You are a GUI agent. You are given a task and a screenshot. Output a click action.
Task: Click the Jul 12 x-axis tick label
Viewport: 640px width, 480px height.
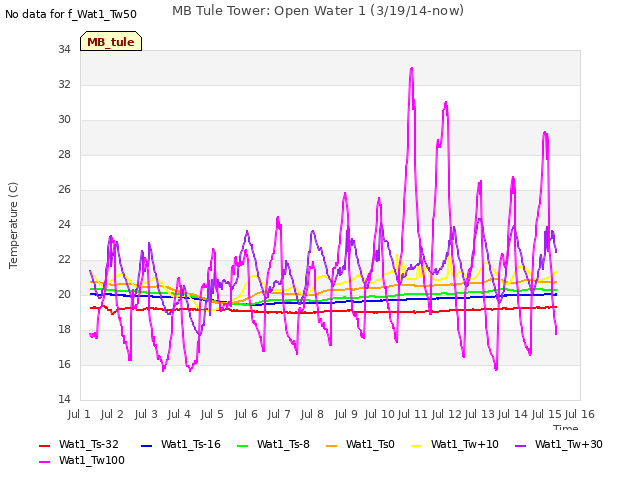446,414
